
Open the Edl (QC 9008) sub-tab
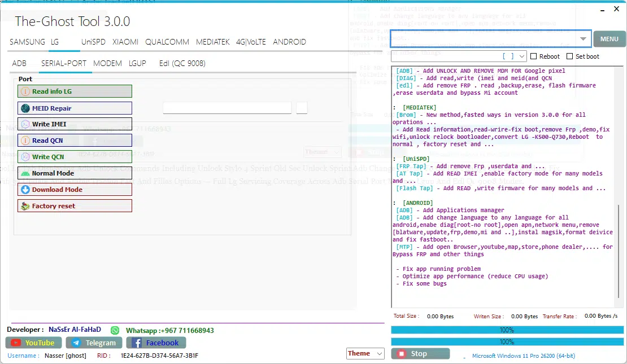(182, 64)
